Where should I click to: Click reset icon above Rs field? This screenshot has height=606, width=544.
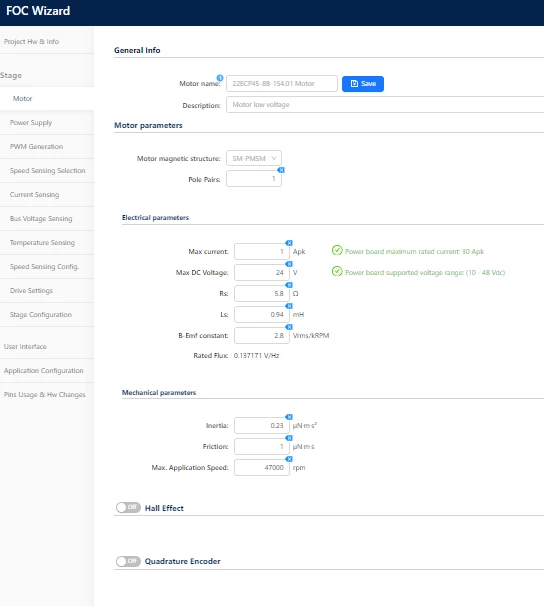pyautogui.click(x=289, y=285)
